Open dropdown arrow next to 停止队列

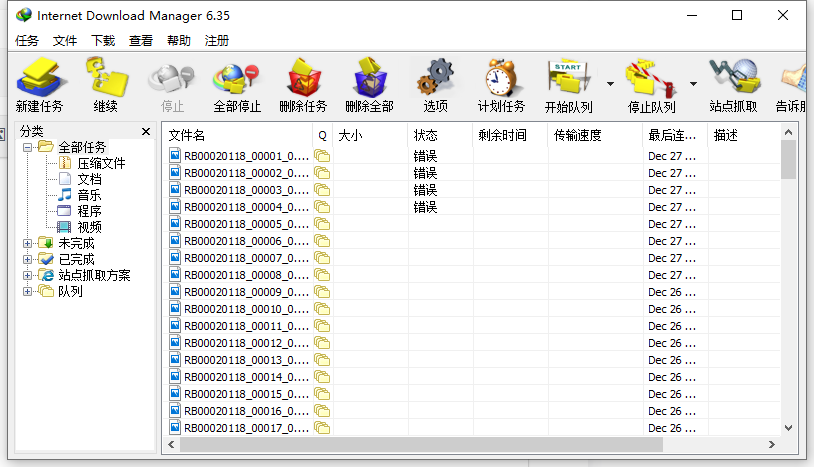coord(693,84)
